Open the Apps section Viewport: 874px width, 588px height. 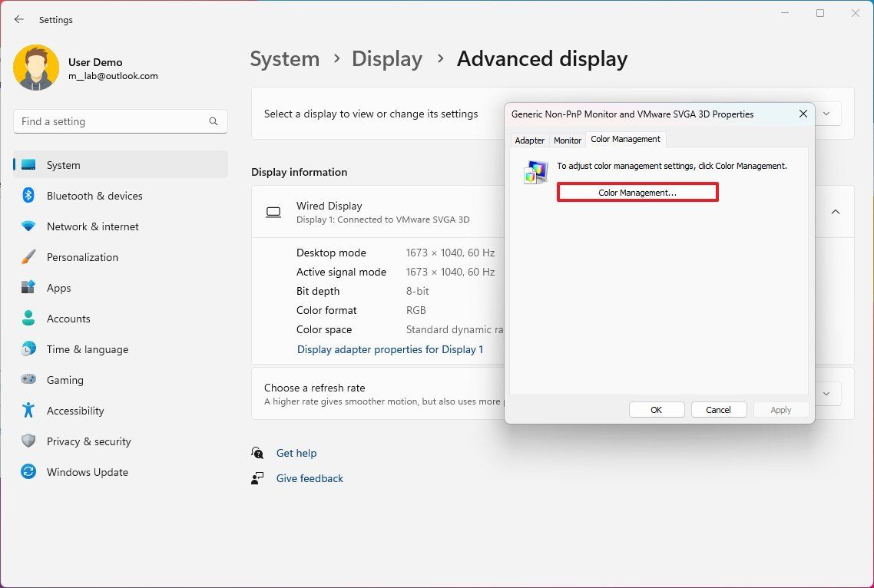pyautogui.click(x=58, y=287)
